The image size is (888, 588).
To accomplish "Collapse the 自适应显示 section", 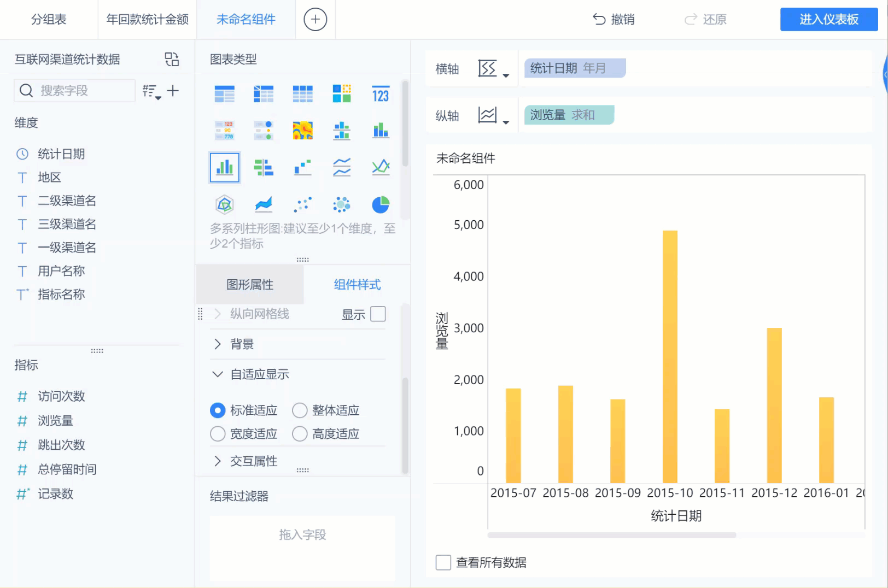I will click(x=218, y=374).
